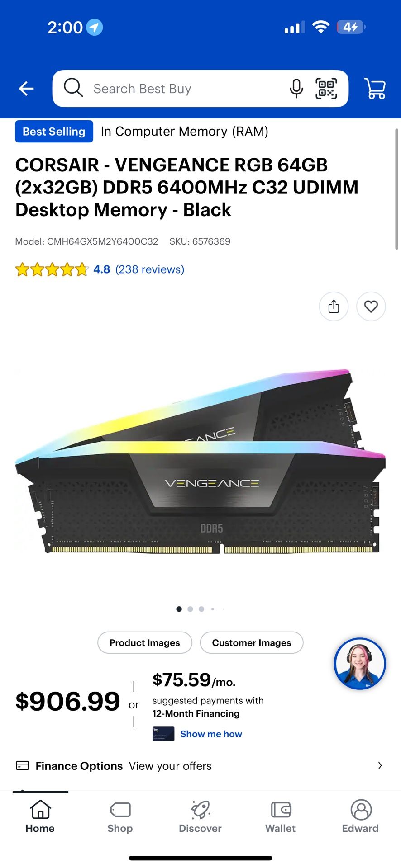Tap the search magnifier icon

point(73,88)
